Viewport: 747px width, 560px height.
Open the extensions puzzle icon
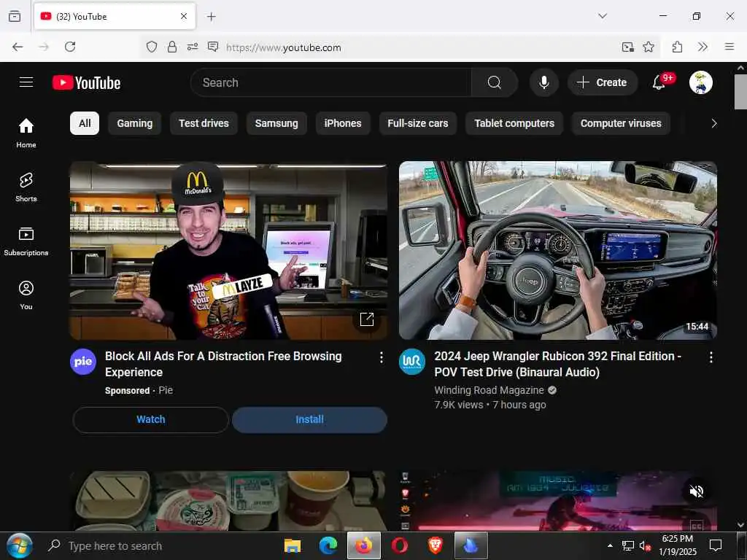coord(677,47)
